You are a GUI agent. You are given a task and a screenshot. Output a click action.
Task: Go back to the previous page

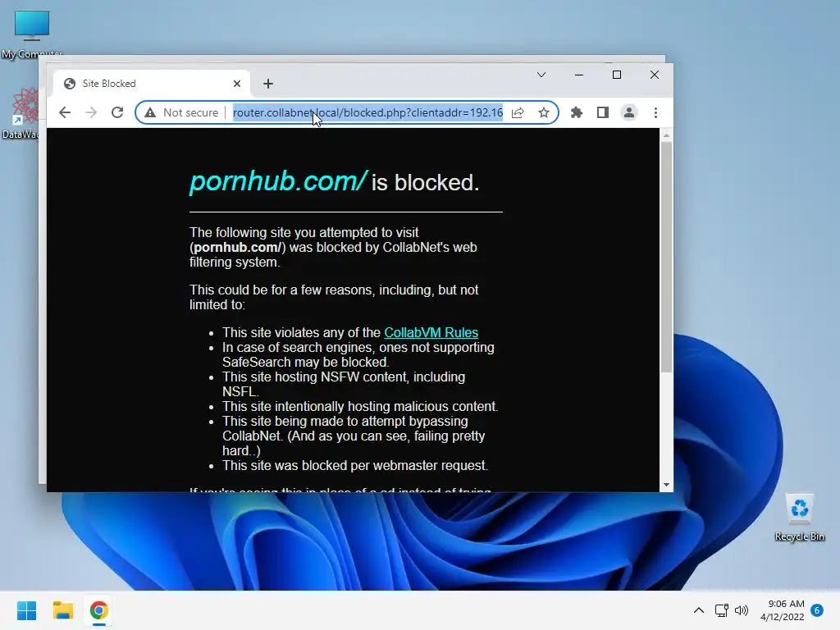[x=65, y=112]
